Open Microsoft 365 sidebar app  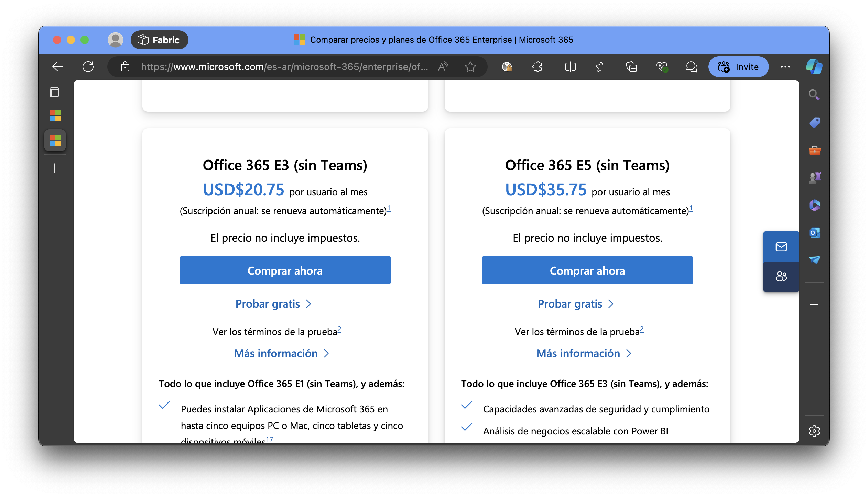tap(814, 205)
